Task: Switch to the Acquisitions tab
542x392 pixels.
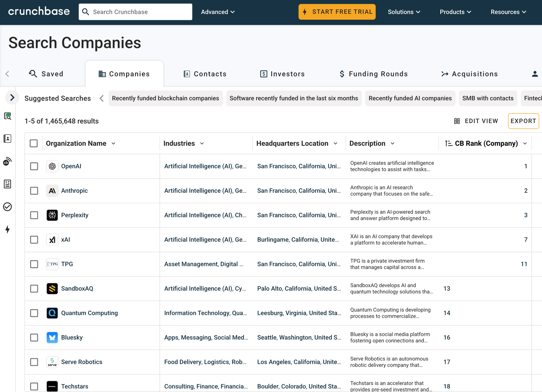Action: coord(470,74)
